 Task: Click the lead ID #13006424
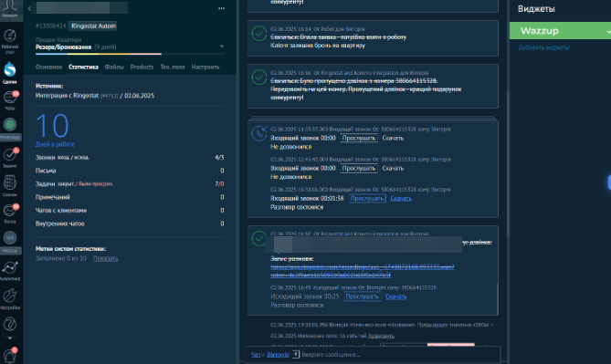click(50, 26)
